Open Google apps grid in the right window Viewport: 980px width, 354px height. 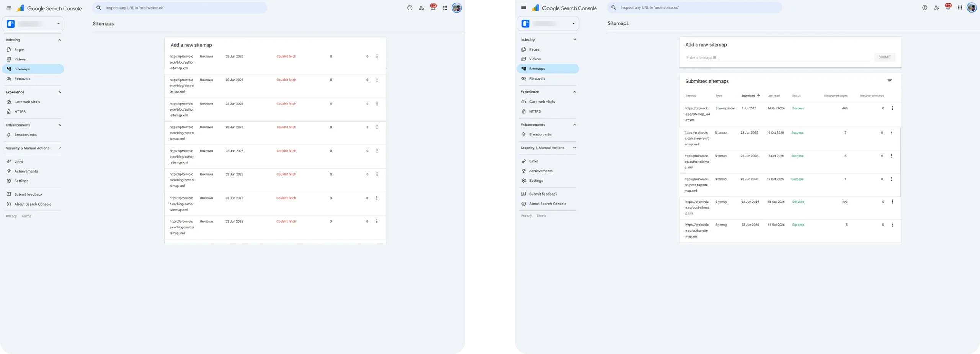pos(960,8)
